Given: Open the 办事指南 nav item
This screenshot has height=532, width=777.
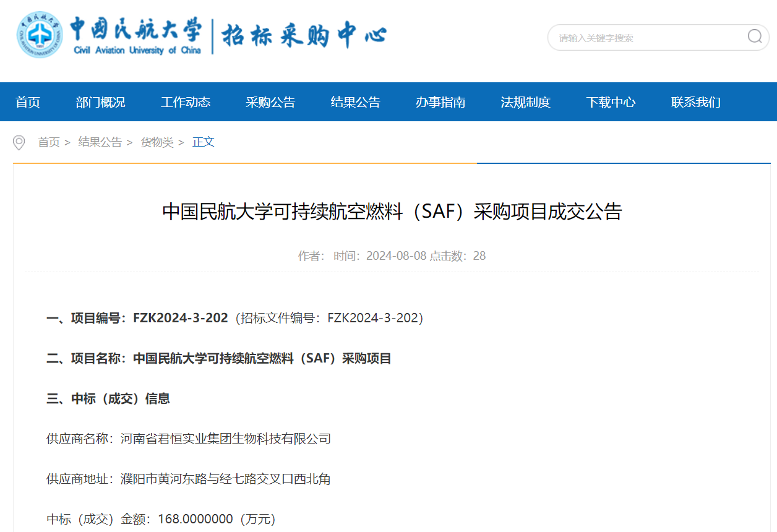Looking at the screenshot, I should (x=440, y=102).
